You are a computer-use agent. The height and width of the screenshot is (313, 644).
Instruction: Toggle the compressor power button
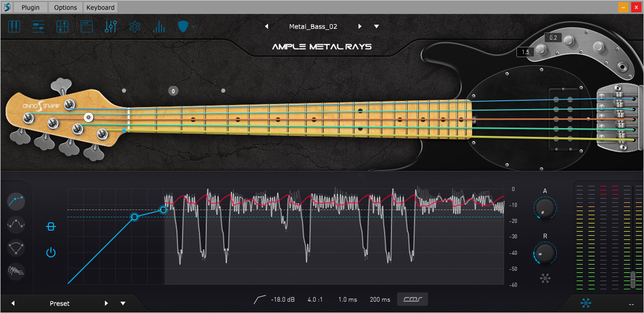[x=50, y=252]
